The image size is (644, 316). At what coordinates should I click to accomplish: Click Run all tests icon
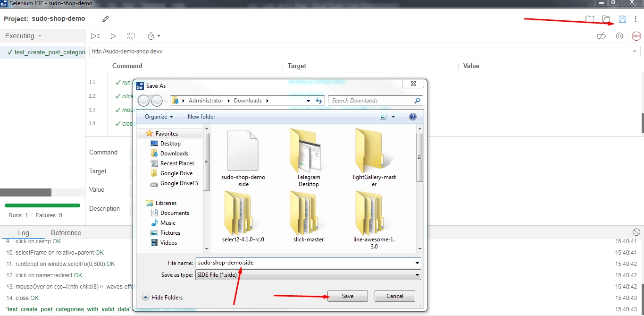[95, 36]
